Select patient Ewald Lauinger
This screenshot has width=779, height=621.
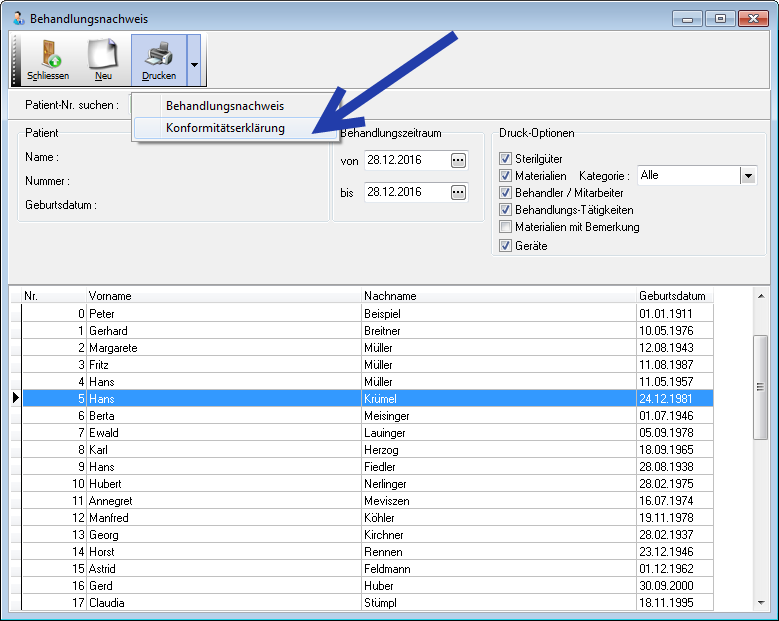368,433
